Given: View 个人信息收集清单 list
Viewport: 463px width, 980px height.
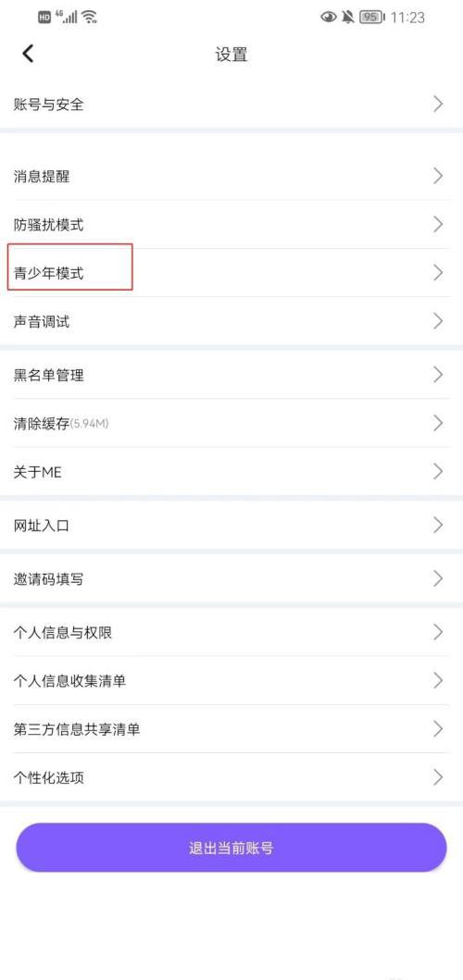Looking at the screenshot, I should pos(231,680).
